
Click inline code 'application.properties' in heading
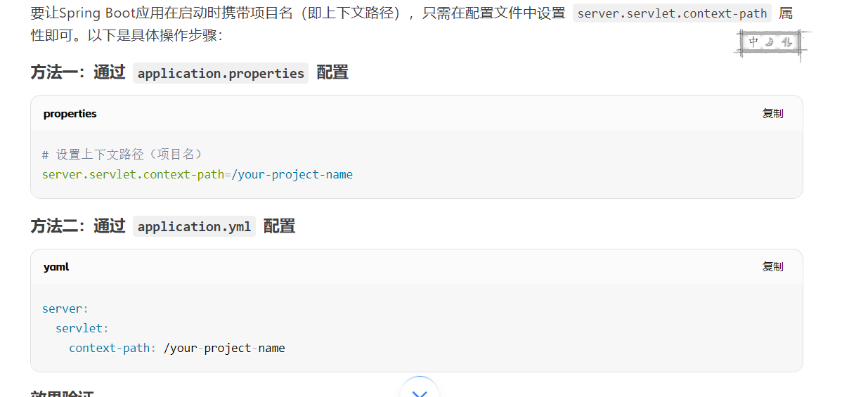pos(221,73)
